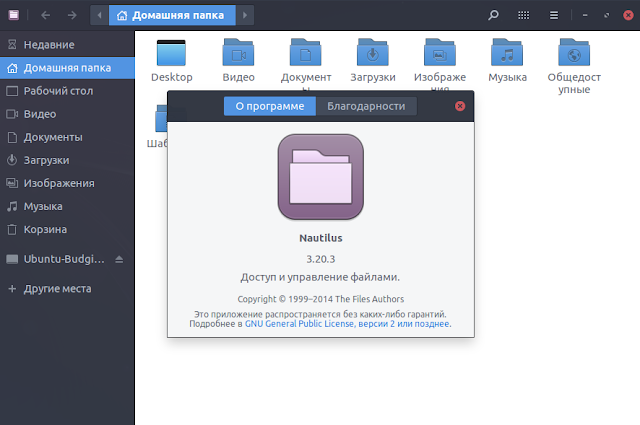Open the search magnifier in toolbar
The height and width of the screenshot is (425, 640).
point(493,16)
